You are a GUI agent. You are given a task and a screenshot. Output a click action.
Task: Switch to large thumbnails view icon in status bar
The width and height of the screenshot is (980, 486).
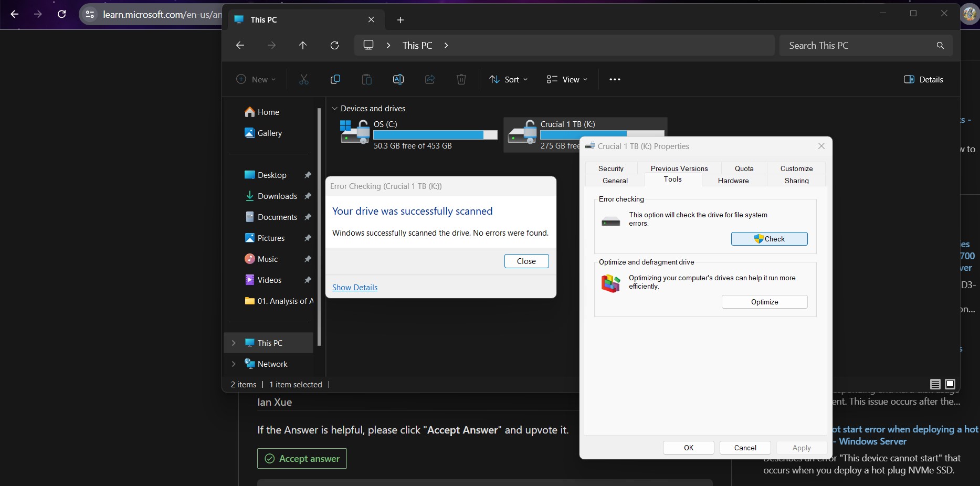[950, 384]
